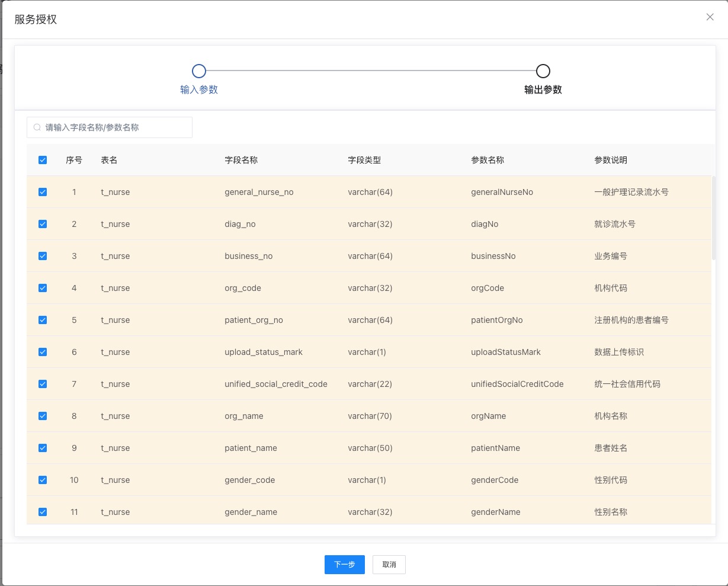
Task: Click the 输出参数 step circle
Action: (x=543, y=71)
